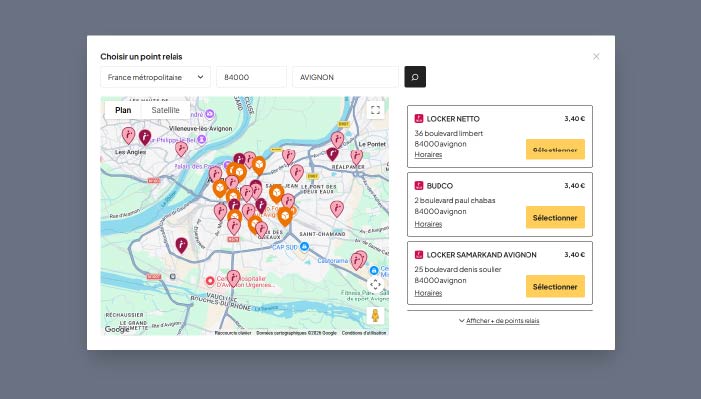The height and width of the screenshot is (399, 701).
Task: Click the logo icon beside BUDCO
Action: coord(419,186)
